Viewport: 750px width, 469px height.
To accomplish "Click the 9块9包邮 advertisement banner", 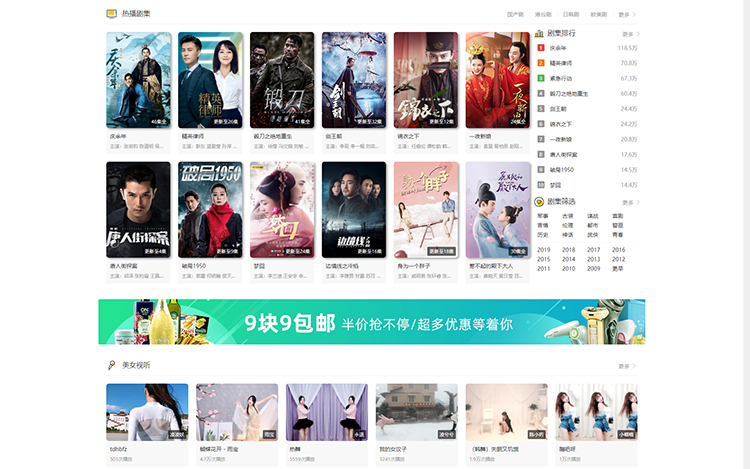I will [x=372, y=322].
